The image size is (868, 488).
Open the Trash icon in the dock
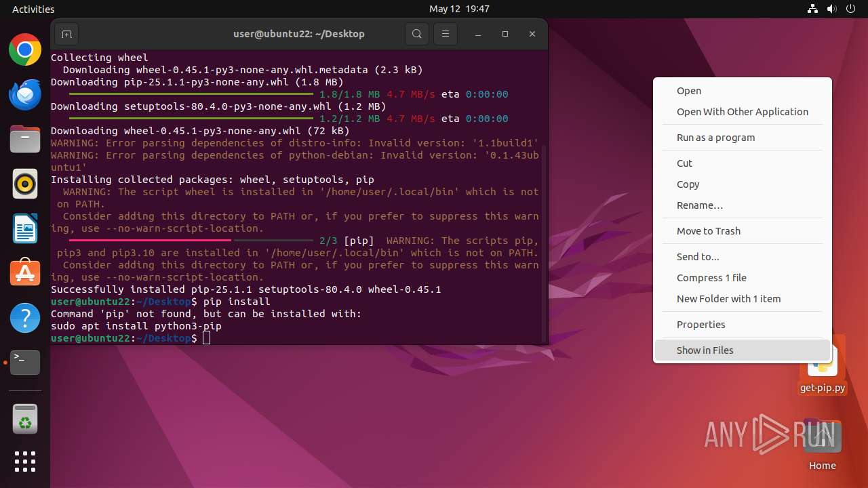pos(25,420)
